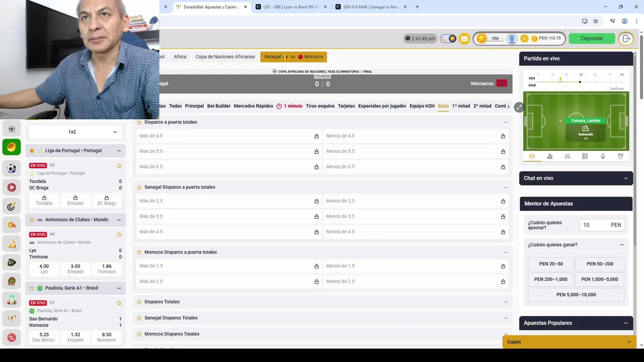Viewport: 644px width, 362px height.
Task: Open the bar chart statistics icon
Action: [549, 156]
